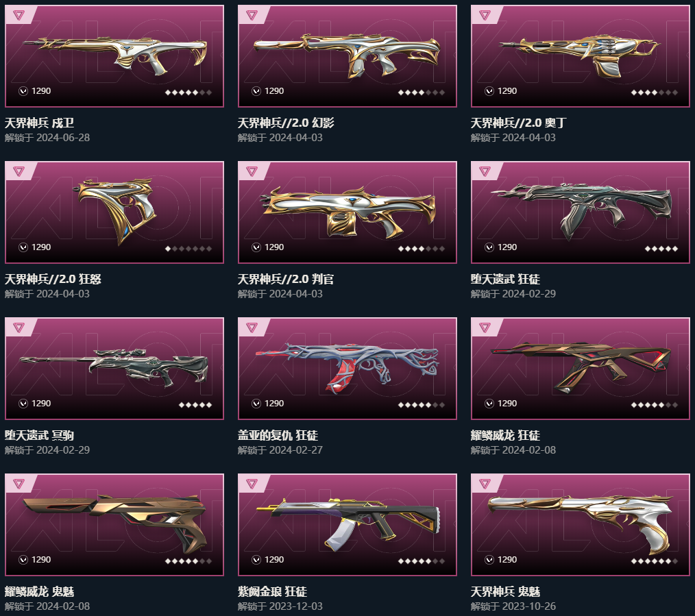Click the 紫阙金琅 狂徒 skin title

pyautogui.click(x=272, y=591)
